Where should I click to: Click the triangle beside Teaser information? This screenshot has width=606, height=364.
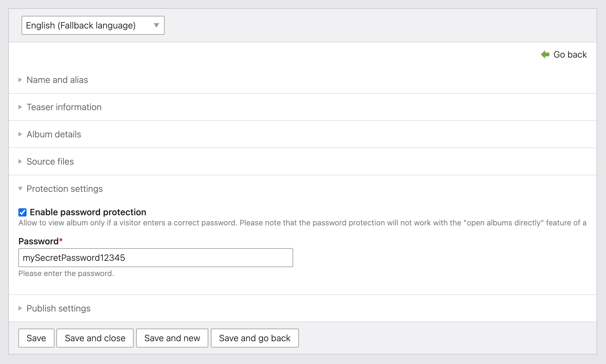tap(20, 107)
